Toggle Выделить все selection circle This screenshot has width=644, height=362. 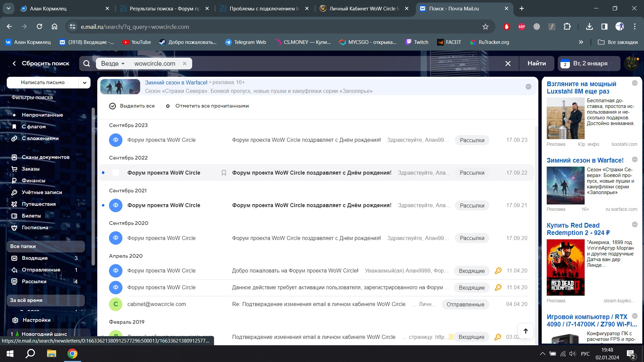point(112,106)
